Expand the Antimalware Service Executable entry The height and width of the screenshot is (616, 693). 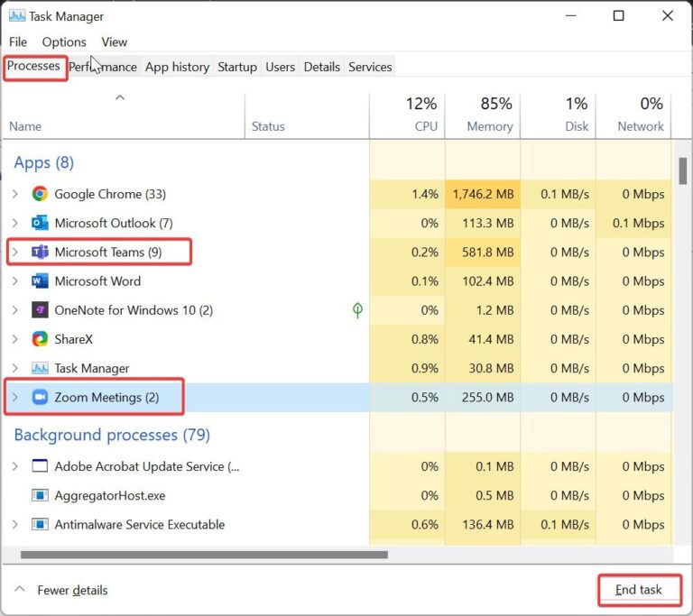pyautogui.click(x=15, y=525)
